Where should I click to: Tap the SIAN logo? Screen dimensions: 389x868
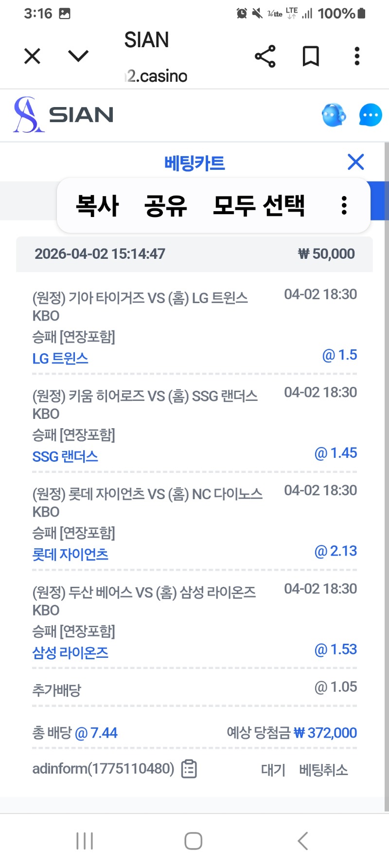coord(63,115)
